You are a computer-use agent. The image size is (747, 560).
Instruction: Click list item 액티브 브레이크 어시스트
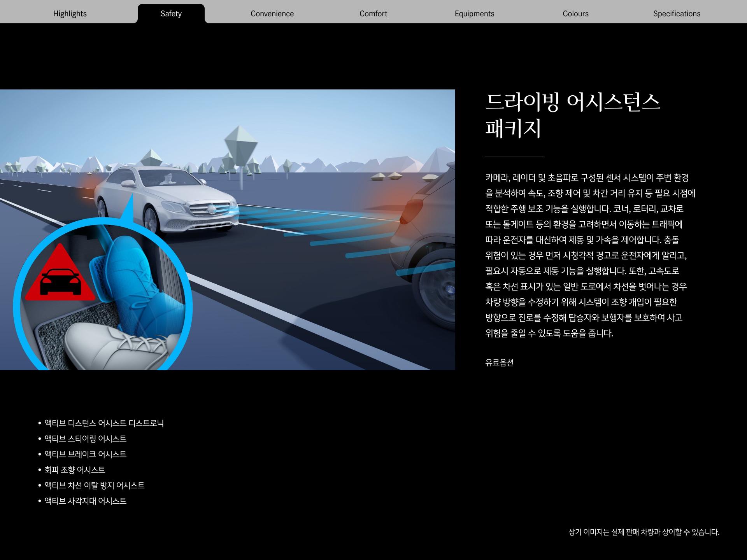85,454
